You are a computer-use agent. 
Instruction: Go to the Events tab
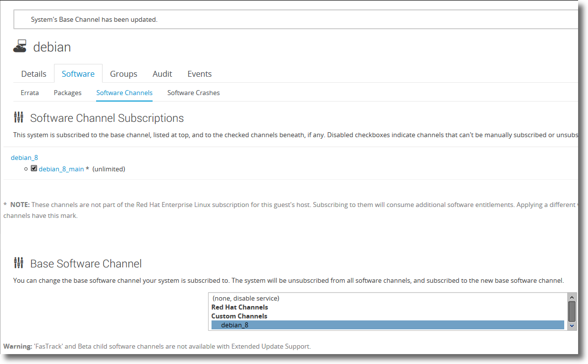coord(200,74)
